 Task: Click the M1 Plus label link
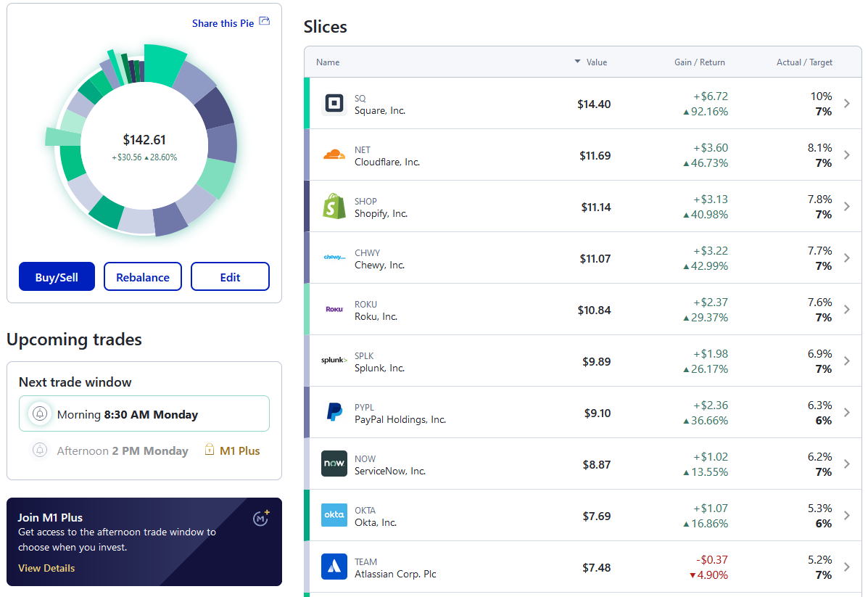[x=240, y=450]
